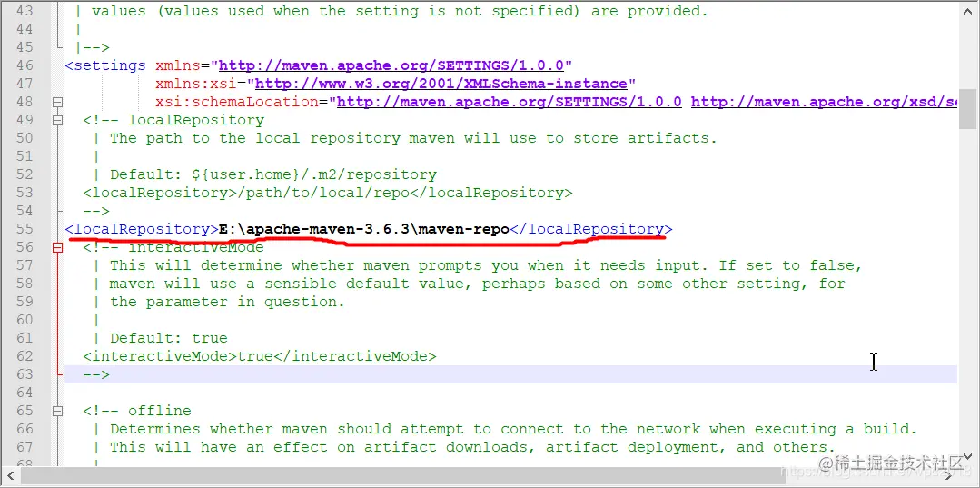Click the vertical scrollbar down arrow
The image size is (980, 488).
click(x=967, y=457)
